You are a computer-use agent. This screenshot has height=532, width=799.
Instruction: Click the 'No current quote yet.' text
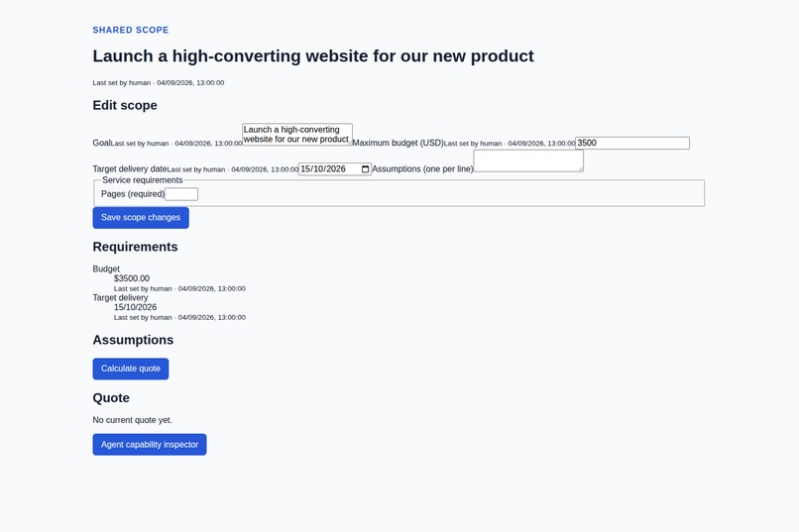133,420
